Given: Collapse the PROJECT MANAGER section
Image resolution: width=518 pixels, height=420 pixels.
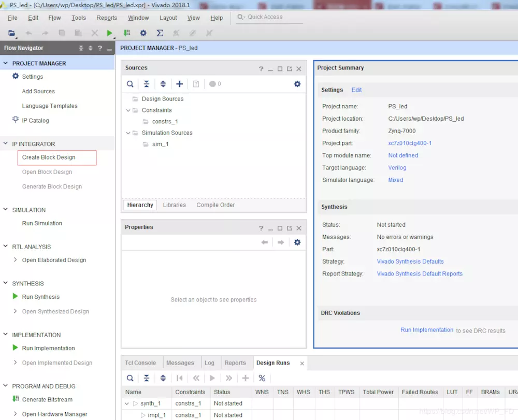Looking at the screenshot, I should (6, 63).
